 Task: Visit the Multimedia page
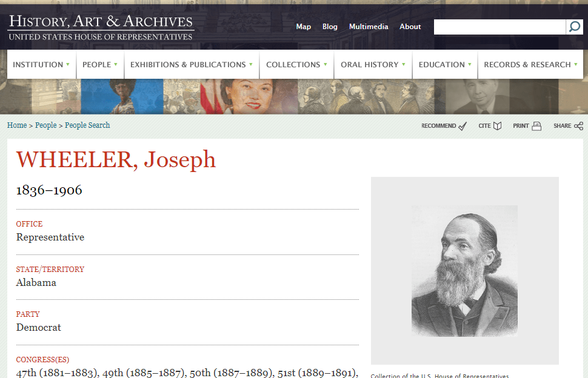pos(369,27)
